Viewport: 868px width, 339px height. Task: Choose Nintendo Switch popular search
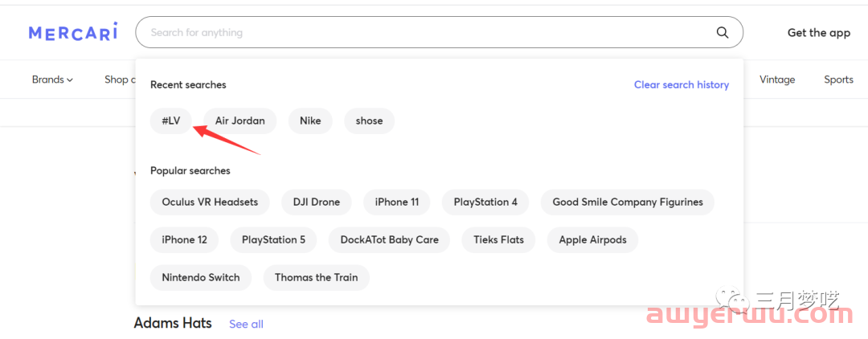click(x=201, y=277)
